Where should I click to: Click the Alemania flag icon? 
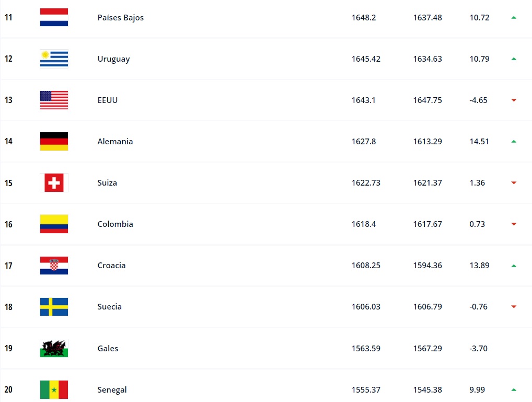[x=54, y=141]
